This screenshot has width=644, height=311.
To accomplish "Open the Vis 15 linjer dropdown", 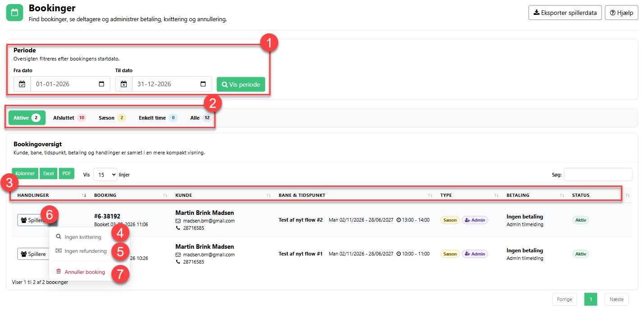I will click(x=105, y=174).
